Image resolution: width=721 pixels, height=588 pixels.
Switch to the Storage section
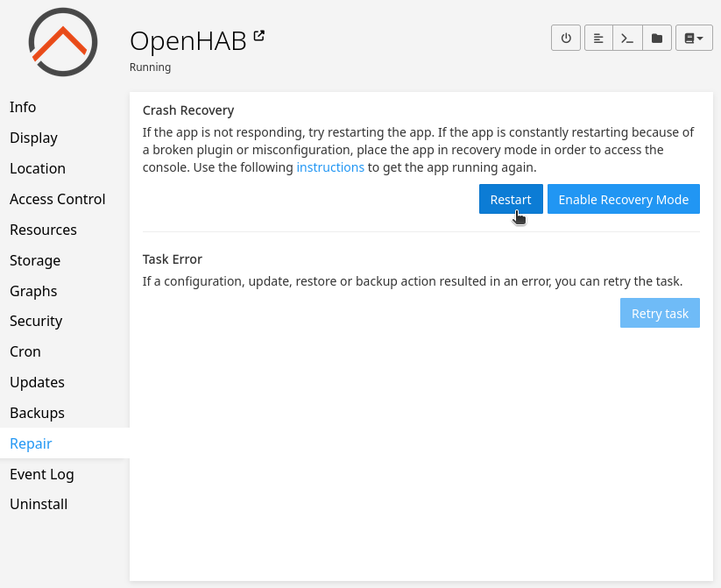[x=35, y=260]
